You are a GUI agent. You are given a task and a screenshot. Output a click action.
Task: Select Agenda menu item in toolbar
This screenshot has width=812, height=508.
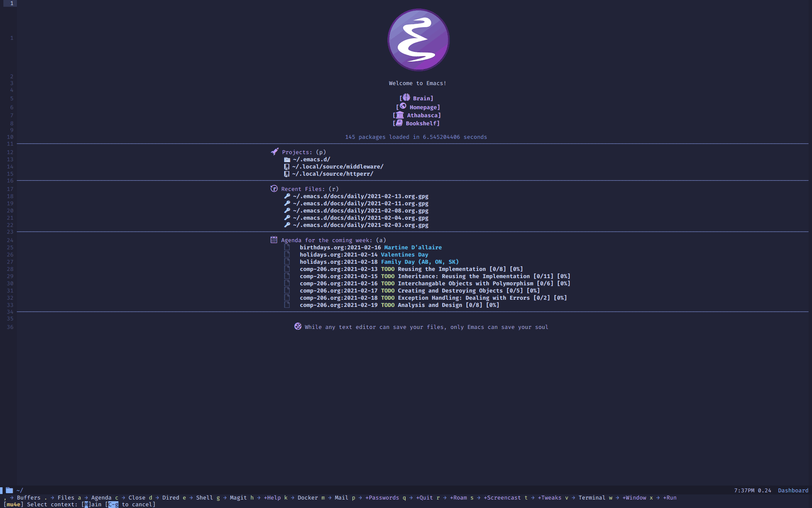click(101, 497)
